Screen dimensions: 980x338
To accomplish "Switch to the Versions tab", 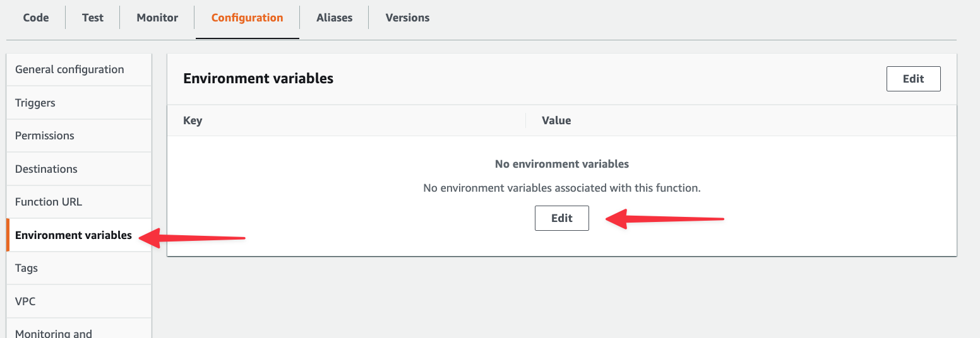I will pos(407,18).
